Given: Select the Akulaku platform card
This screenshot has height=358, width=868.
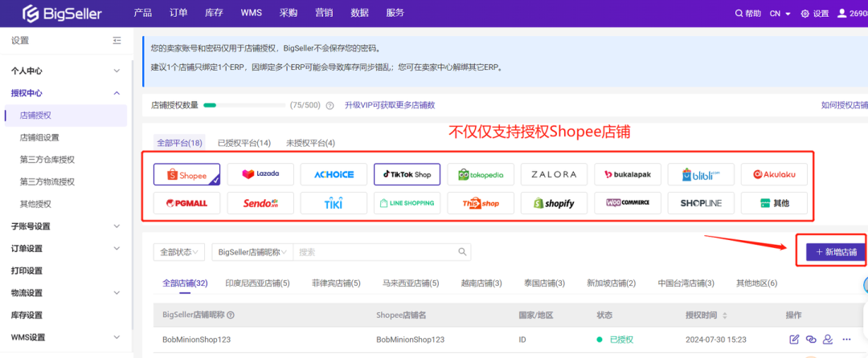Looking at the screenshot, I should coord(774,174).
